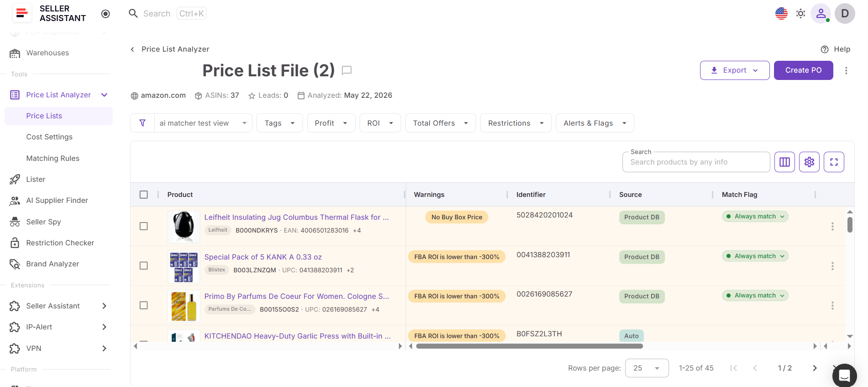This screenshot has height=387, width=868.
Task: Open the user profile icon
Action: [x=821, y=14]
